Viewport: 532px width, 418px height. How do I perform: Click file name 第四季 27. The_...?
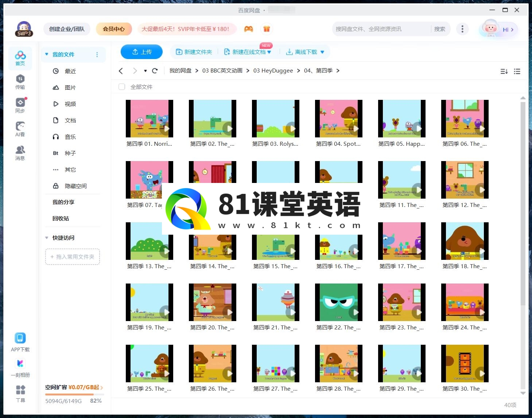[275, 389]
